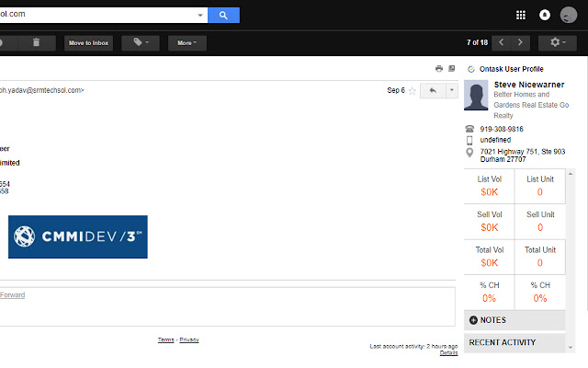The image size is (588, 368).
Task: Open the email in a new window
Action: [x=451, y=68]
